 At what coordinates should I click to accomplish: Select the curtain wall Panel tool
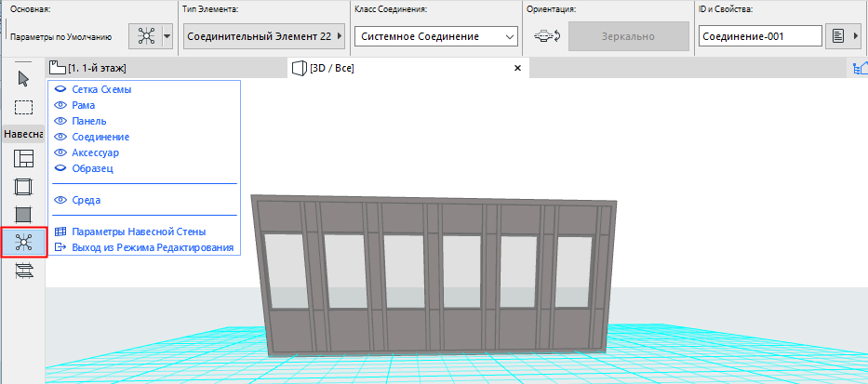(23, 214)
